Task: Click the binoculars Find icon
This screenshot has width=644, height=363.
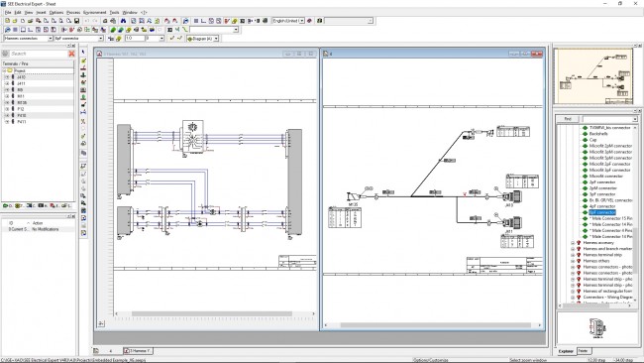Action: [x=123, y=21]
